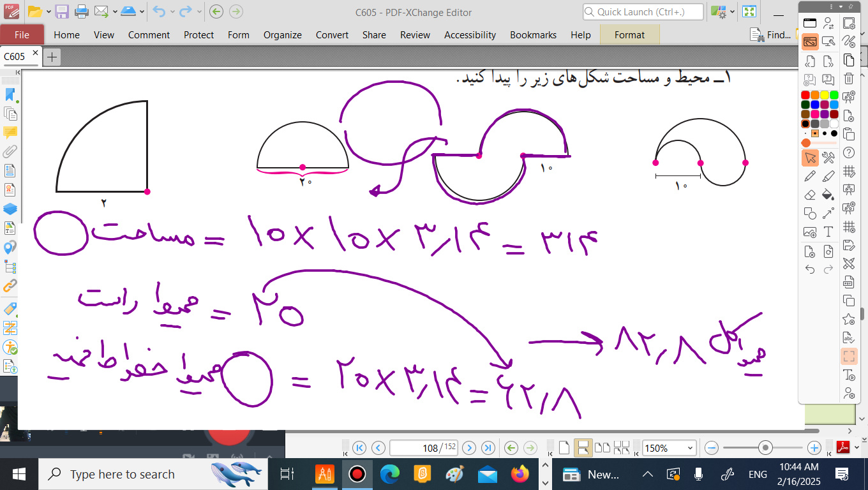Open the Organize ribbon tab
Screen dimensions: 868x490
[x=282, y=35]
